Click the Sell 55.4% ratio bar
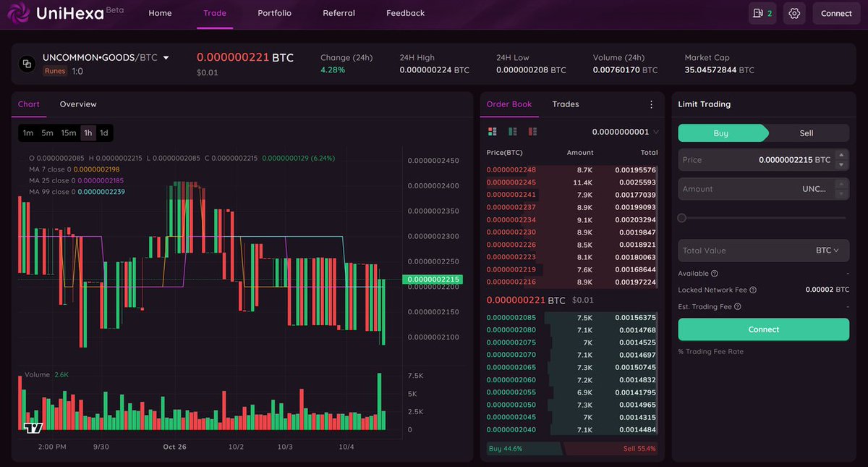Image resolution: width=868 pixels, height=467 pixels. [611, 449]
